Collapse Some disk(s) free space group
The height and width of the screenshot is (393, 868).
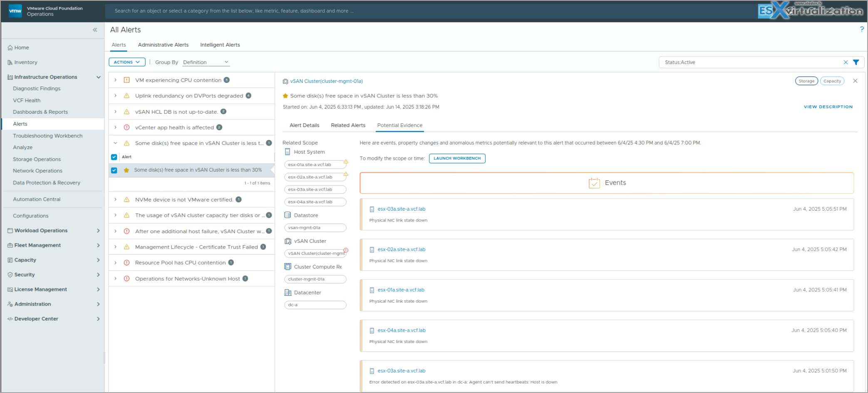115,143
